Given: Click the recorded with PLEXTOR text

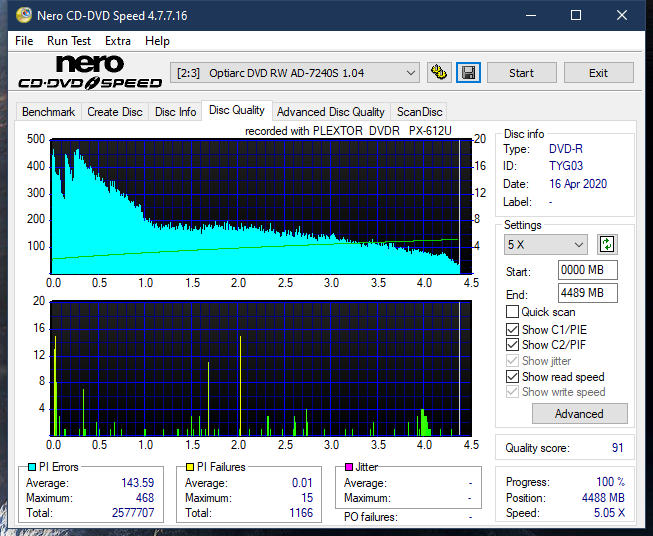Looking at the screenshot, I should click(348, 131).
